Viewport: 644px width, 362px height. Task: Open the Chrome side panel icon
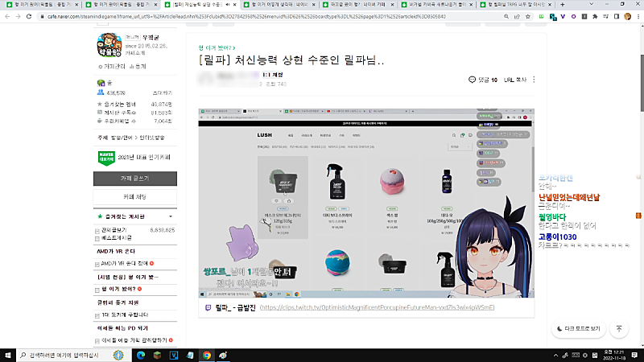(617, 16)
